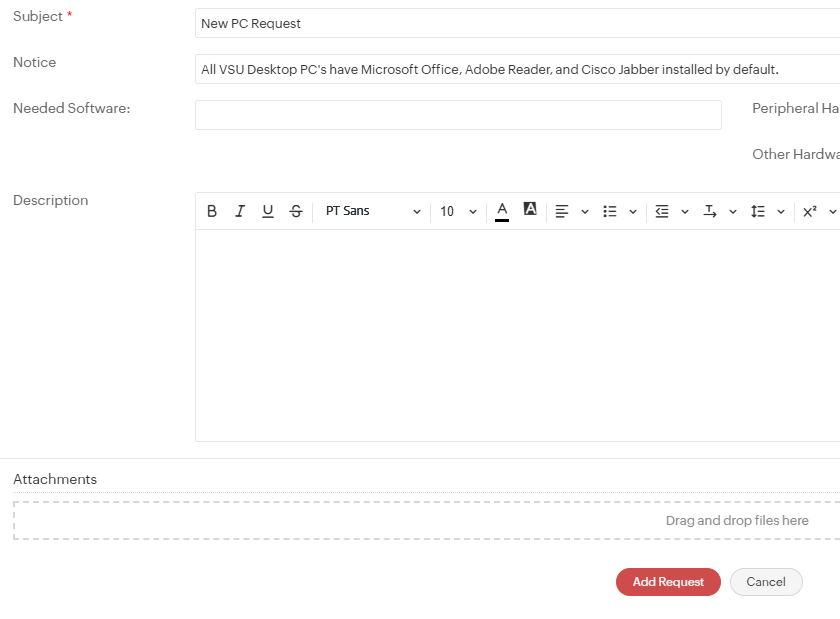Click the Needed Software input field

pos(457,115)
